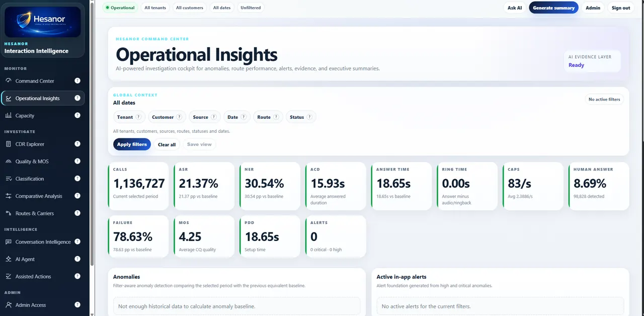Click the 'No active alerts for the current filters.' text
This screenshot has height=316, width=644.
tap(426, 306)
